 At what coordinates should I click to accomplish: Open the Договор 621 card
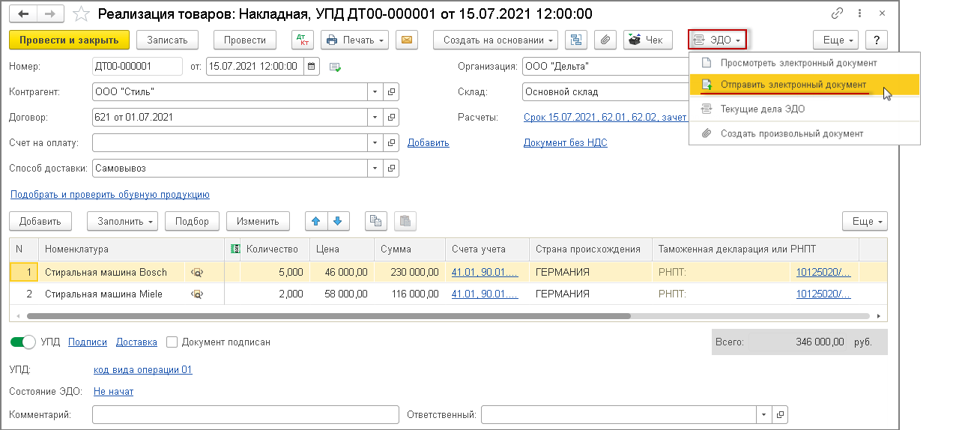click(392, 118)
